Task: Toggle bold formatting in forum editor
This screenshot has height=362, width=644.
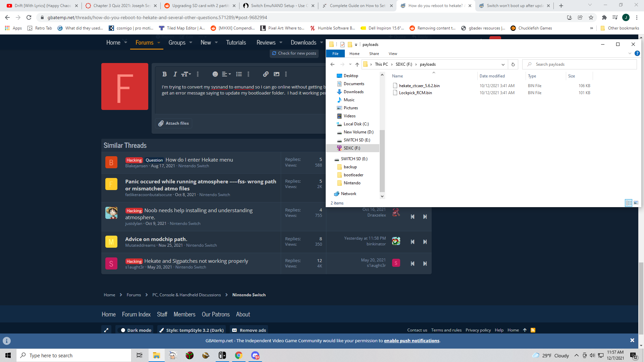Action: tap(164, 74)
